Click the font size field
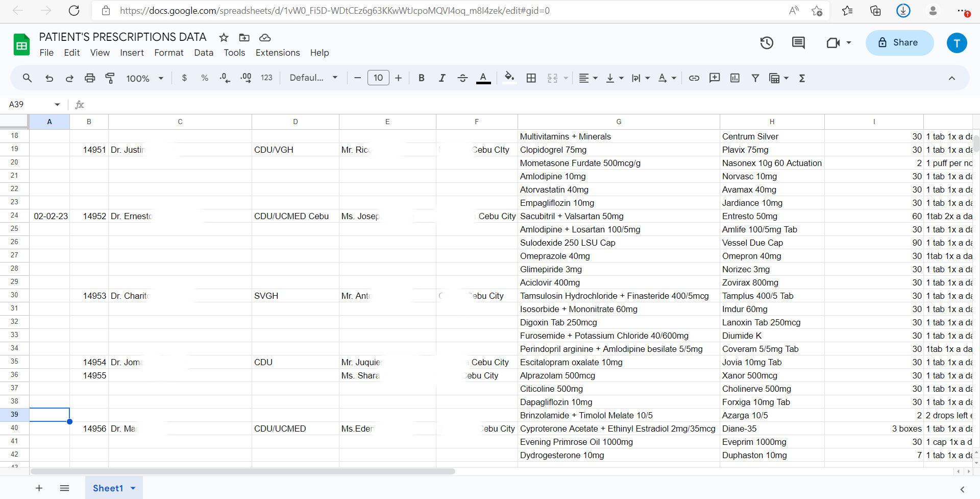Image resolution: width=980 pixels, height=499 pixels. coord(378,78)
